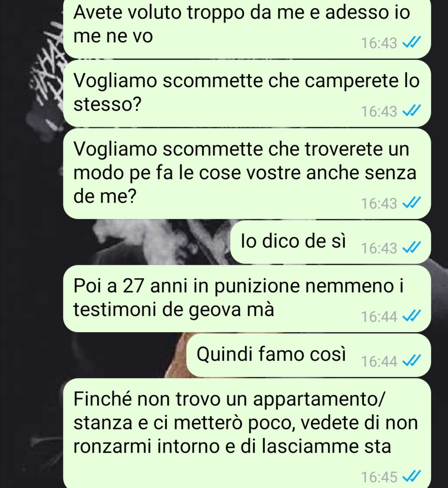448x488 pixels.
Task: Tap blue ticks on 'senza de me?' message
Action: (x=412, y=203)
